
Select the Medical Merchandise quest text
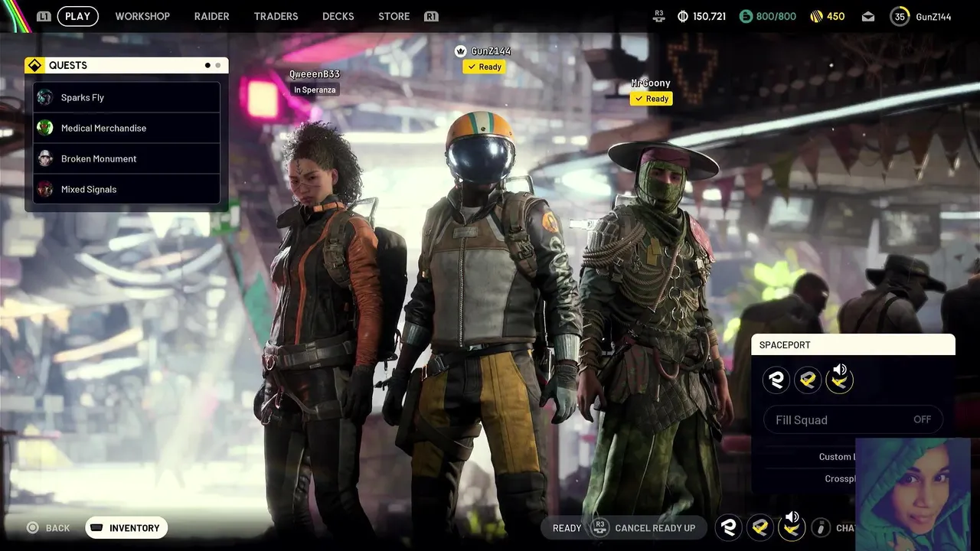[103, 128]
